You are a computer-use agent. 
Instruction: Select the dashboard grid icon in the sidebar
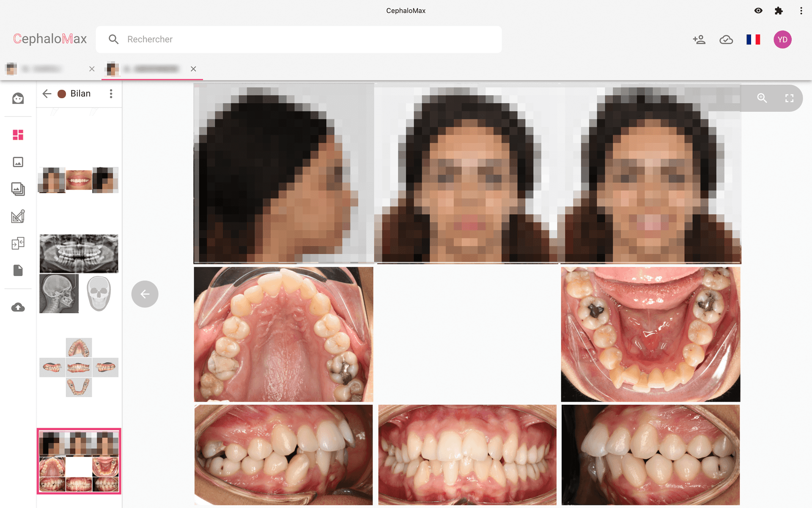click(x=18, y=135)
